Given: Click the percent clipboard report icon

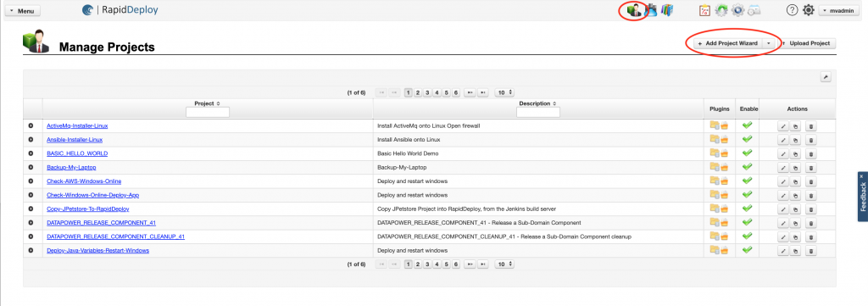Looking at the screenshot, I should click(704, 10).
